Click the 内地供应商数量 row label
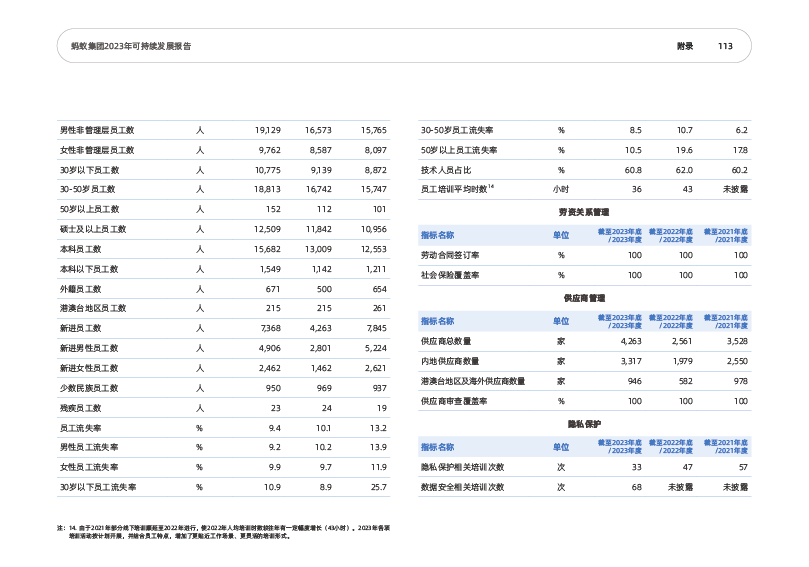 tap(450, 361)
